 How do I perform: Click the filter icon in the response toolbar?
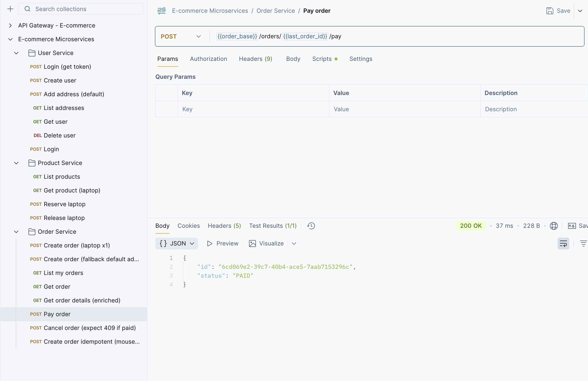point(584,243)
